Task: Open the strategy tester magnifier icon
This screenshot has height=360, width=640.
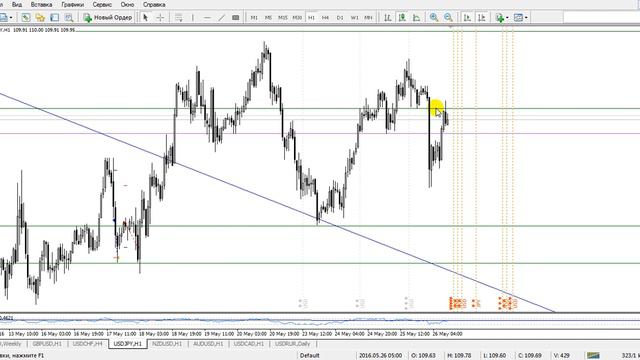Action: (x=69, y=18)
